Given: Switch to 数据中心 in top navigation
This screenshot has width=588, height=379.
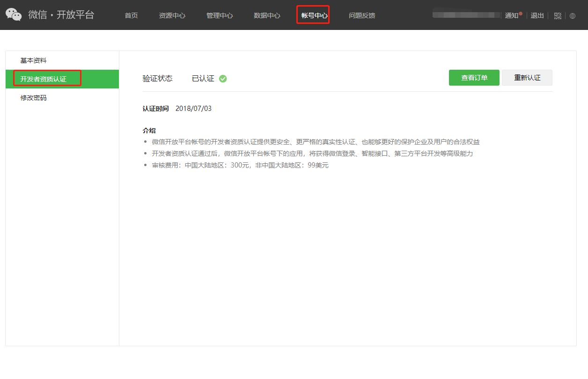Looking at the screenshot, I should click(267, 15).
